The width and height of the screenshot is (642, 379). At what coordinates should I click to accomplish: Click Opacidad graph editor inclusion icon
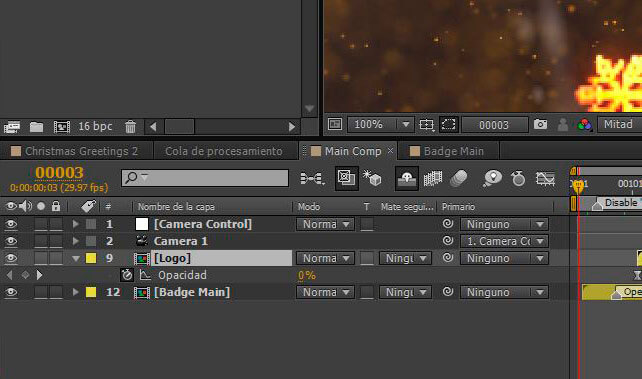(145, 275)
